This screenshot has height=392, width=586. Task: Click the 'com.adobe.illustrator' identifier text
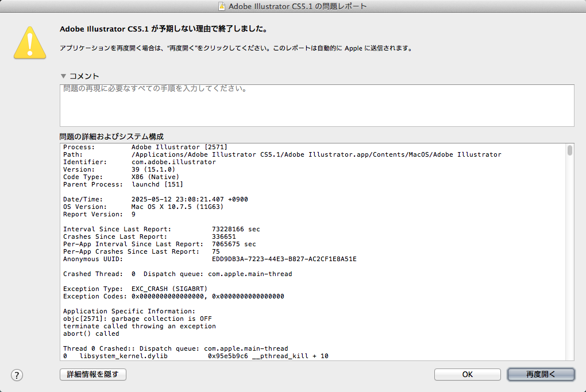pos(174,162)
